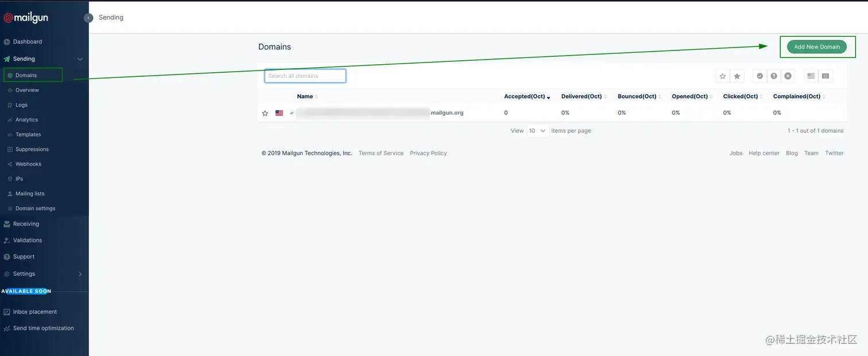Open the Help center link
The height and width of the screenshot is (356, 868).
point(764,153)
